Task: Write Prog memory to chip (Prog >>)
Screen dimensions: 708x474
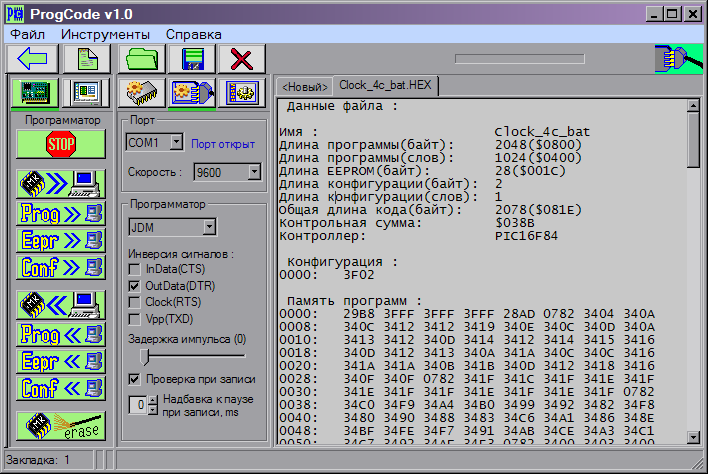Action: click(x=61, y=214)
